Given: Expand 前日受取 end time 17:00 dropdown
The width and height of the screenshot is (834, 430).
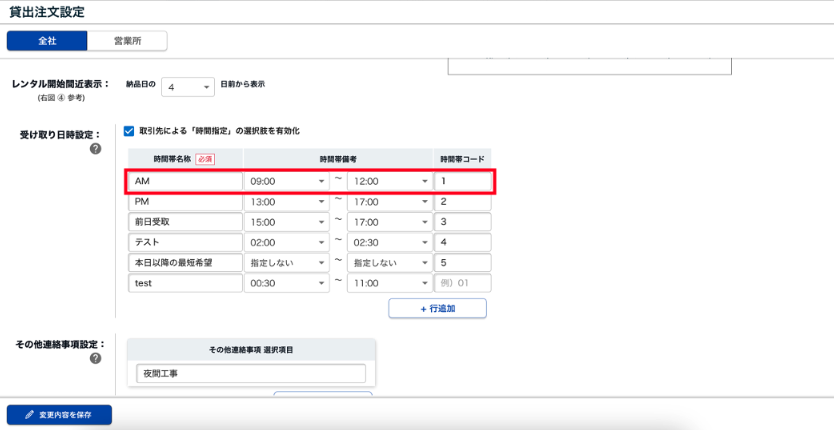Looking at the screenshot, I should tap(388, 222).
